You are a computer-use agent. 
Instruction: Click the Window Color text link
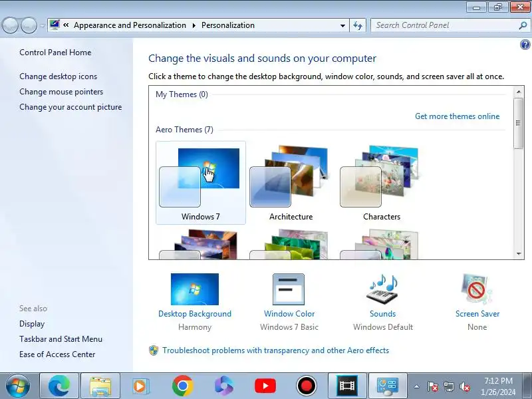289,314
